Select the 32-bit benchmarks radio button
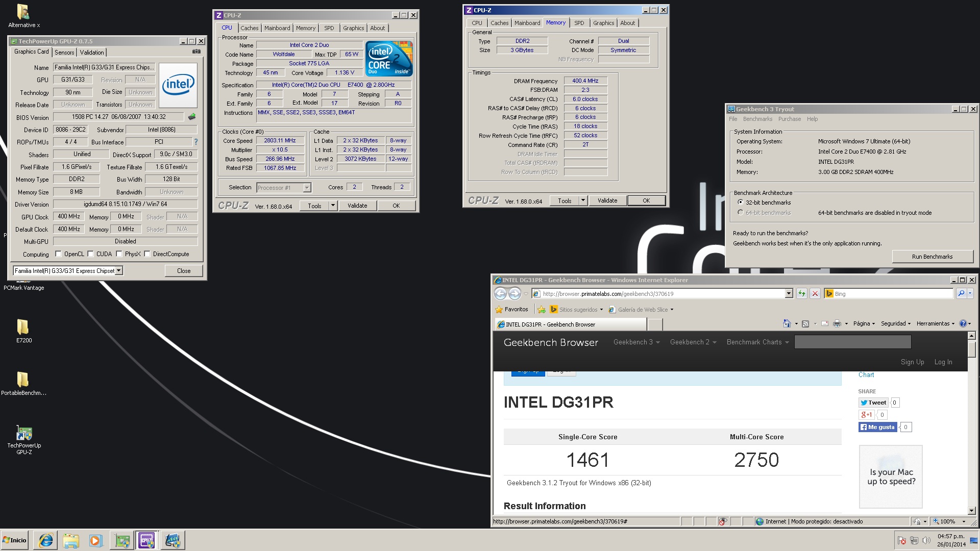 (740, 203)
